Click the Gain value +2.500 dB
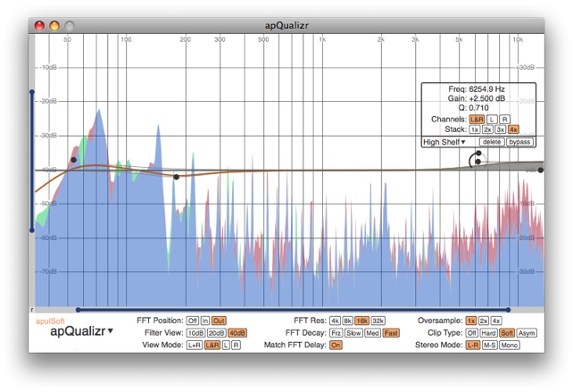Screen dimensions: 573x392 click(487, 99)
